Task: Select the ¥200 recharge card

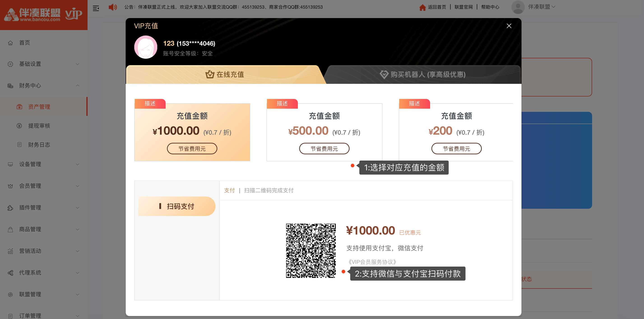Action: pos(456,132)
